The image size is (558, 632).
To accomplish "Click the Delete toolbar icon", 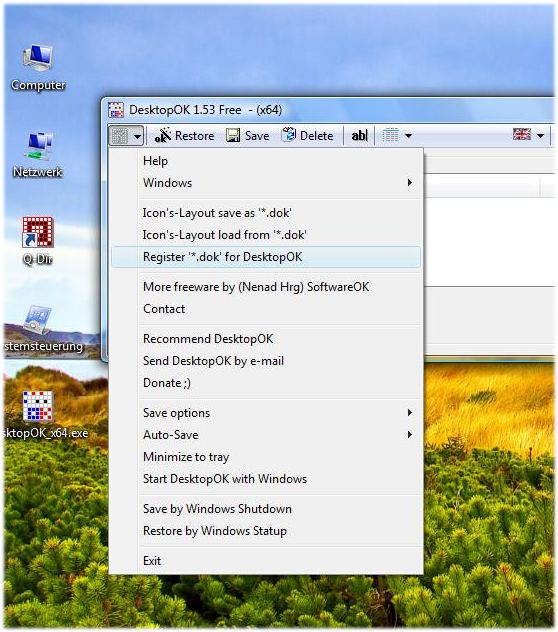I will tap(288, 135).
